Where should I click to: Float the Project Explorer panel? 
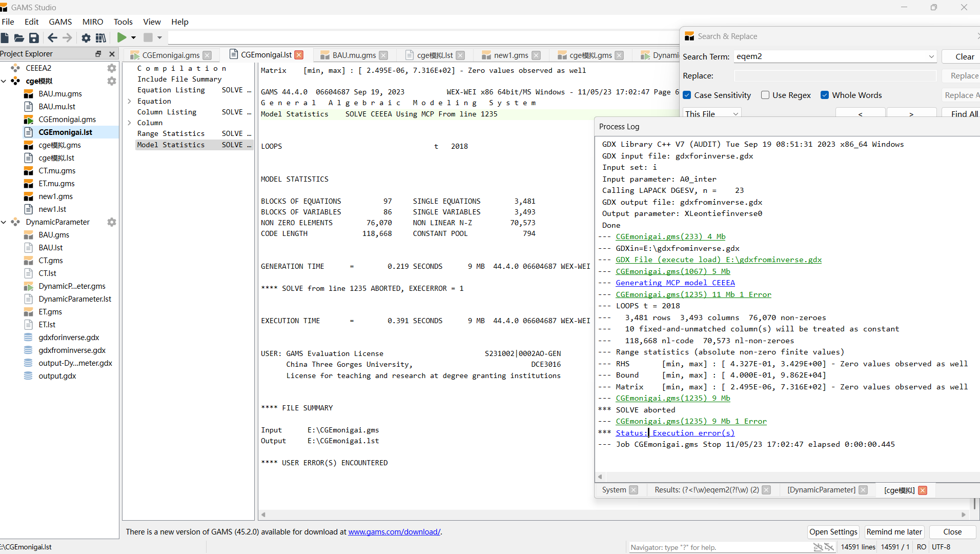click(x=98, y=54)
